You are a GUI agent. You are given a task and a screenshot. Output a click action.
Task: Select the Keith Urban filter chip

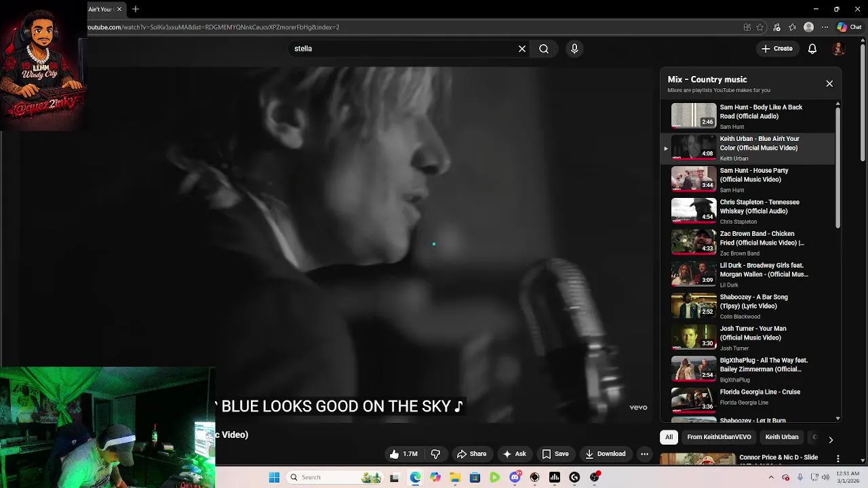coord(781,437)
